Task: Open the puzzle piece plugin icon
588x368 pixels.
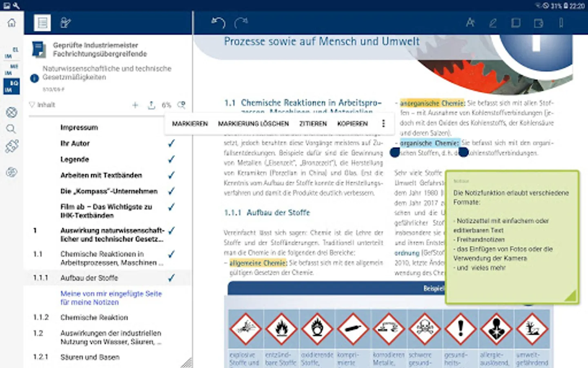Action: [x=11, y=146]
